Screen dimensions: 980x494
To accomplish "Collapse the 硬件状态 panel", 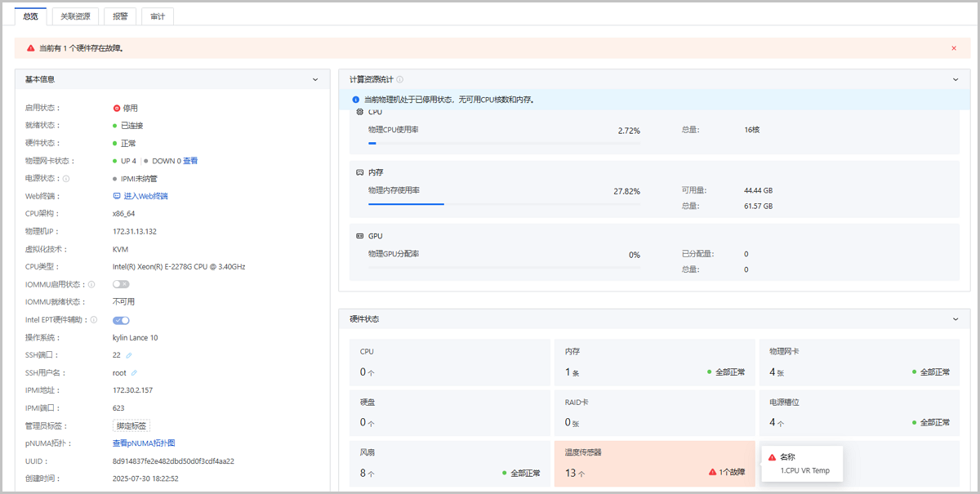I will [955, 319].
